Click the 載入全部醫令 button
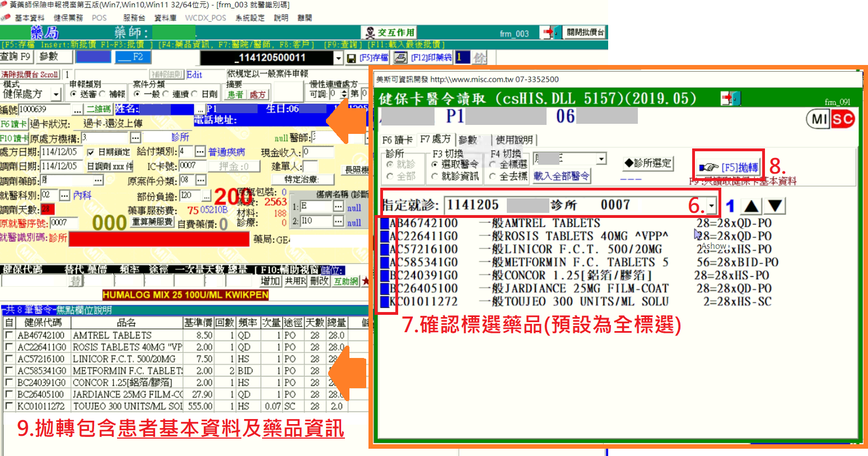The image size is (868, 456). pos(561,176)
